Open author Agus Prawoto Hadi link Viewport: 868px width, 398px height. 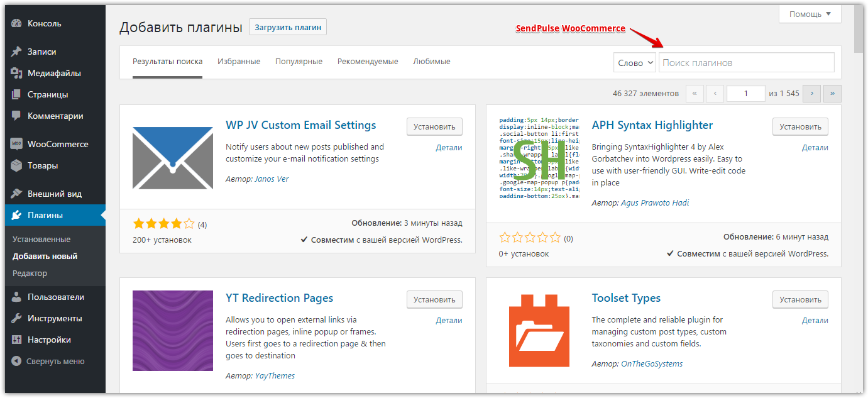click(655, 203)
